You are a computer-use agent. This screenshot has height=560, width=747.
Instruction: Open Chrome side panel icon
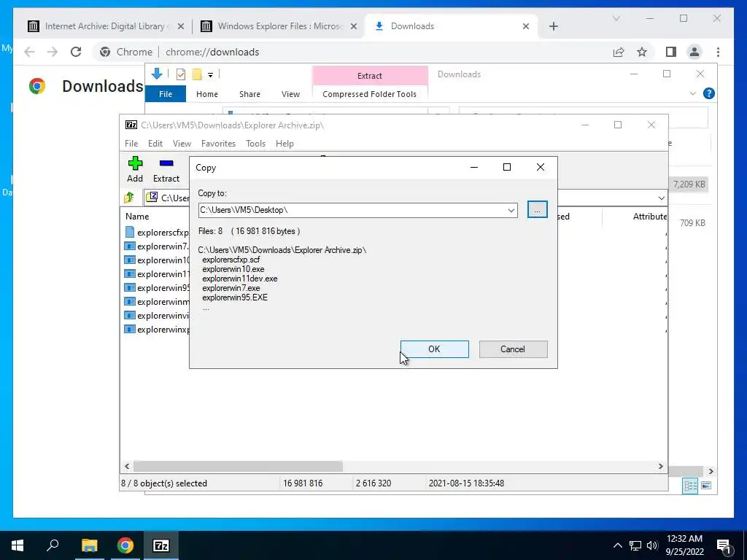pos(671,52)
